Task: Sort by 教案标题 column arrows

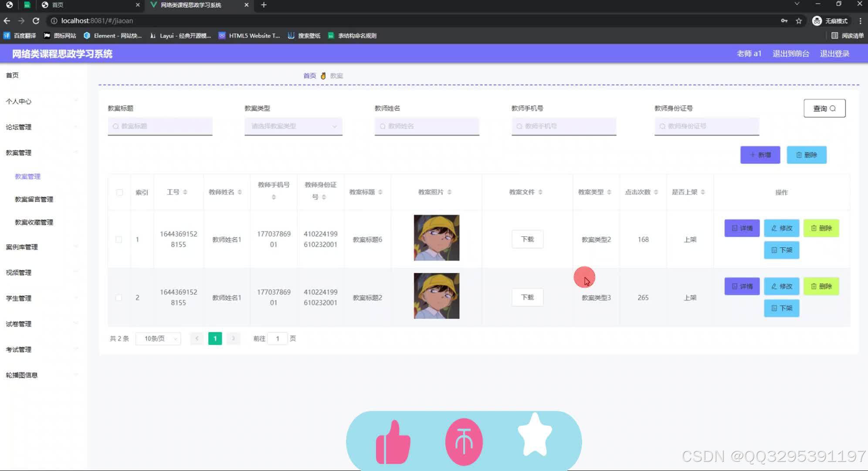Action: pyautogui.click(x=380, y=192)
